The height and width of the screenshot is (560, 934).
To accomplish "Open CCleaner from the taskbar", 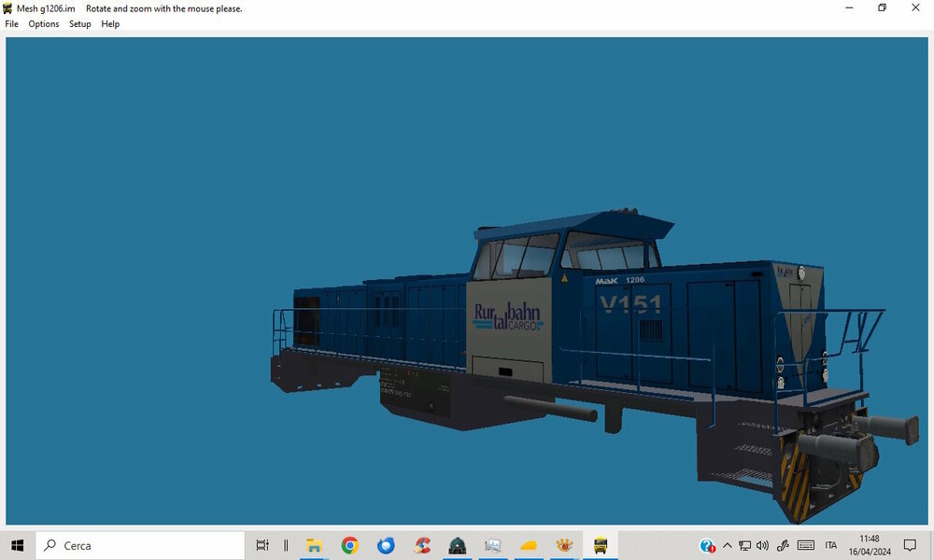I will pyautogui.click(x=422, y=545).
